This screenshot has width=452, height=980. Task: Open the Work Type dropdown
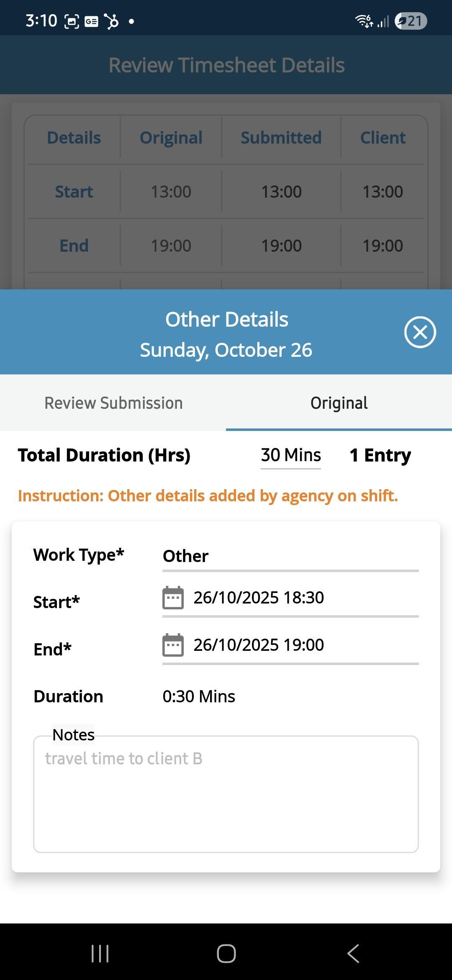pos(290,556)
